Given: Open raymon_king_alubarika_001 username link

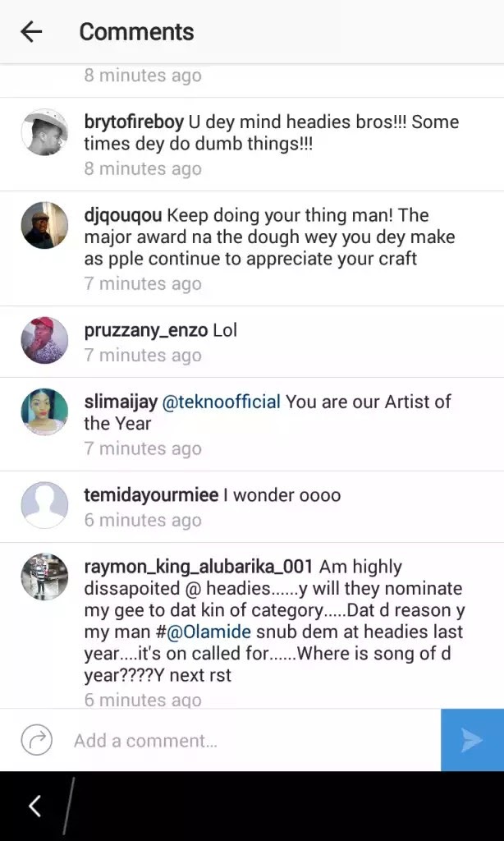Looking at the screenshot, I should click(199, 567).
